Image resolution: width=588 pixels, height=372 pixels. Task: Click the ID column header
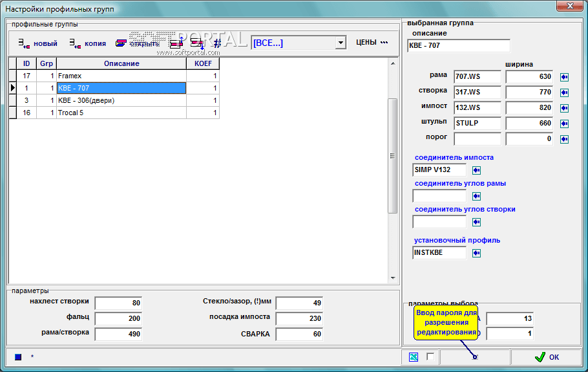point(26,63)
